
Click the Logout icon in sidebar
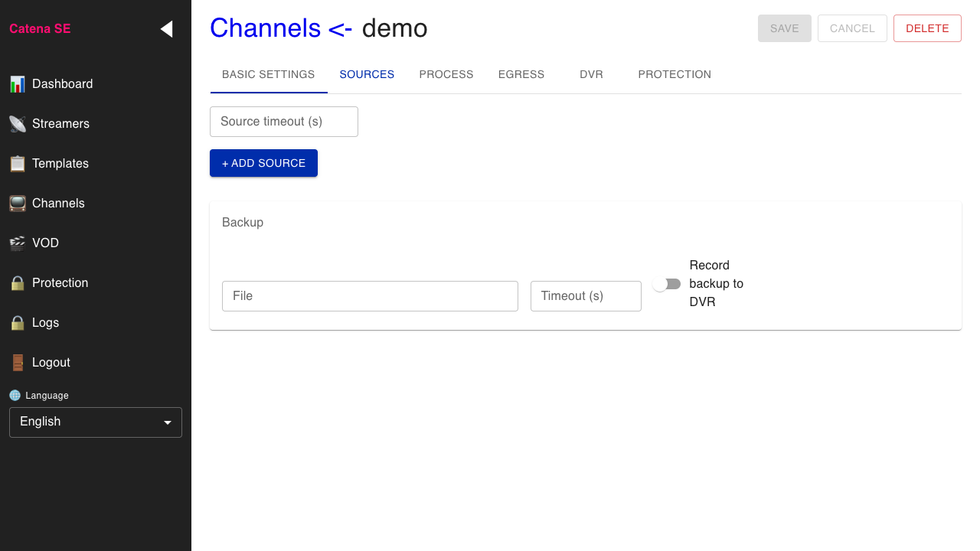(17, 362)
